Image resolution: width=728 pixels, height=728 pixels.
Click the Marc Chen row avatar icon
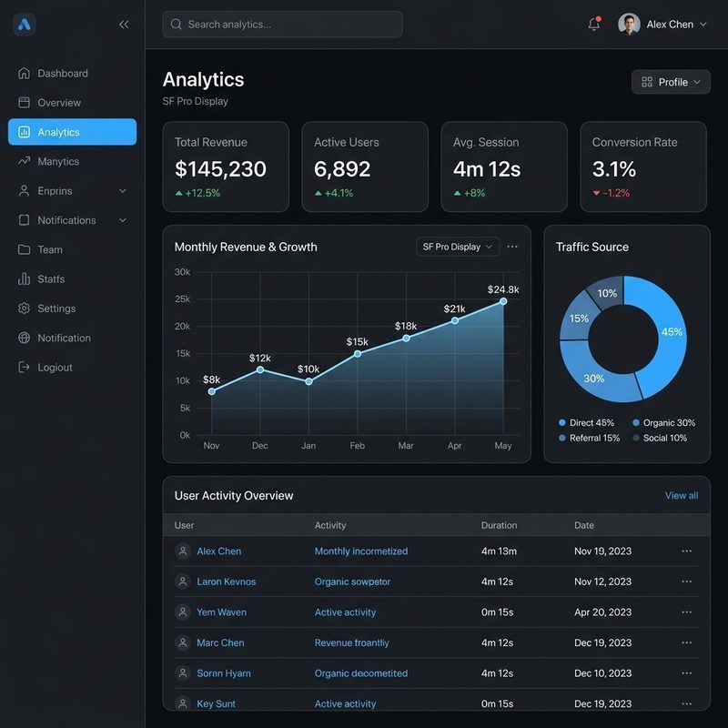[183, 642]
